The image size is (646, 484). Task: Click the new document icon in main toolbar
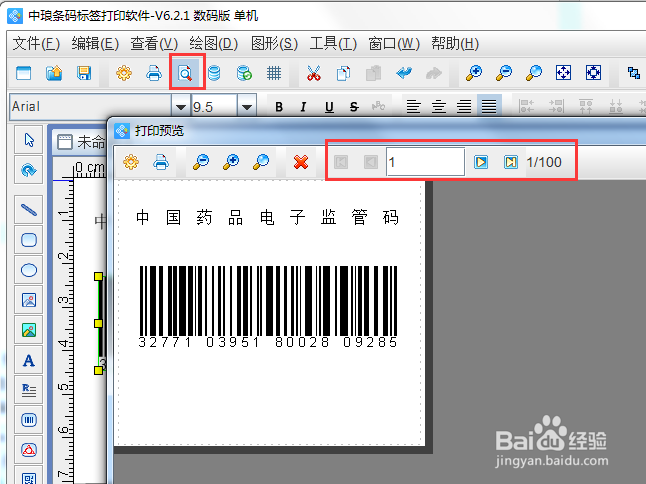(x=23, y=73)
